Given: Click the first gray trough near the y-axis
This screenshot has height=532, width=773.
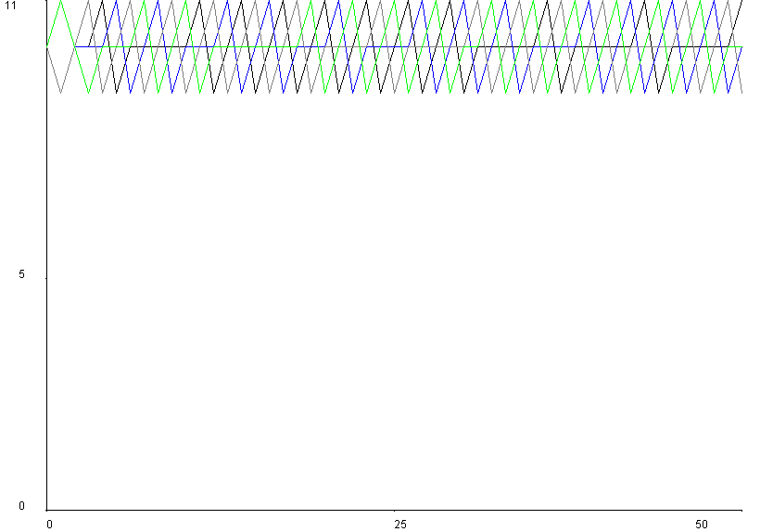Looking at the screenshot, I should pyautogui.click(x=61, y=93).
